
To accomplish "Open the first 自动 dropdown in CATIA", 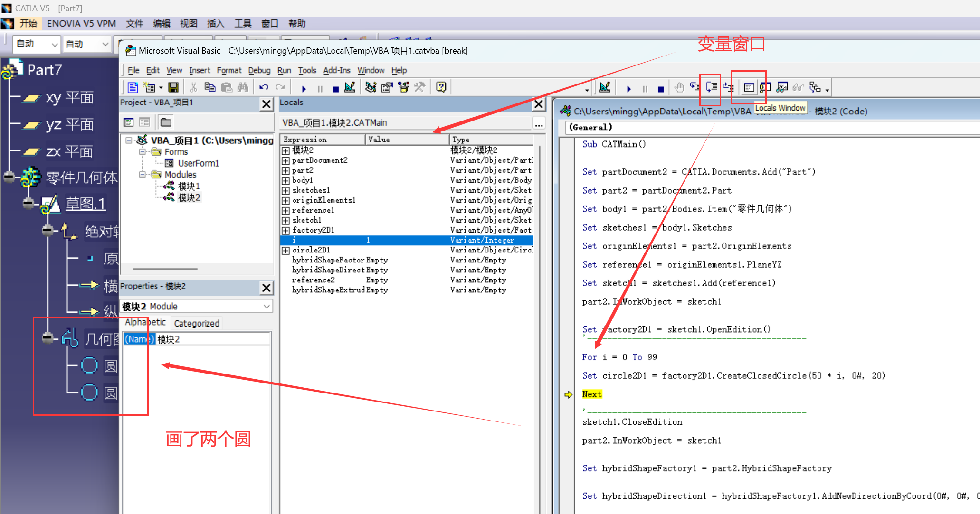I will pyautogui.click(x=55, y=45).
